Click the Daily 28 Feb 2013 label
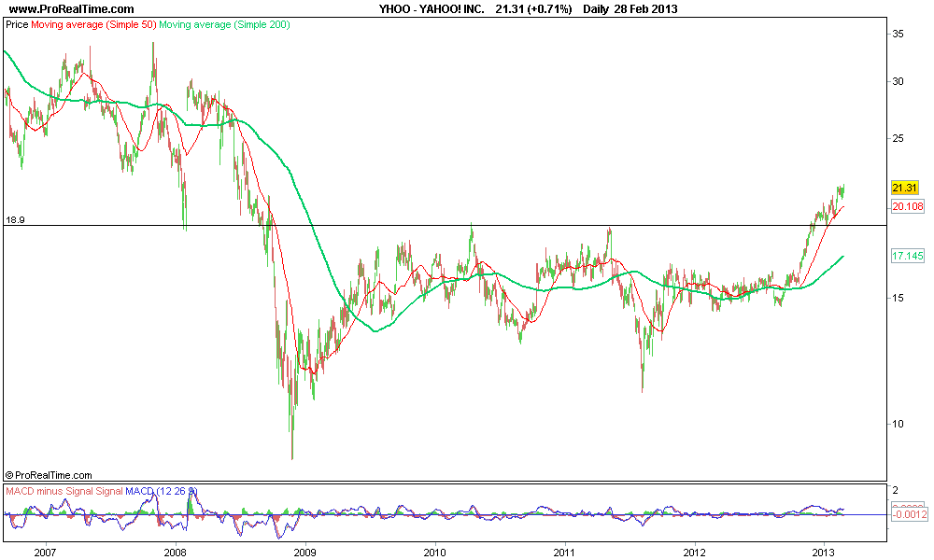The image size is (934, 560). [630, 9]
